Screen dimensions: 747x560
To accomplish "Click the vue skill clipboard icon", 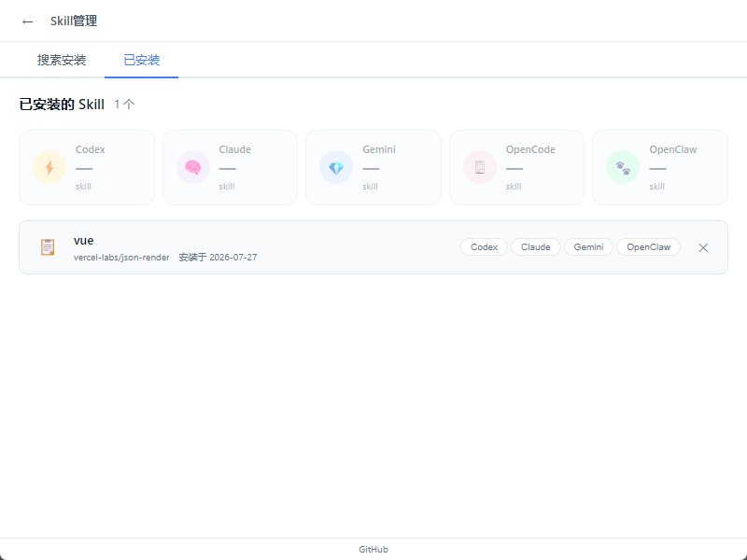I will coord(48,247).
